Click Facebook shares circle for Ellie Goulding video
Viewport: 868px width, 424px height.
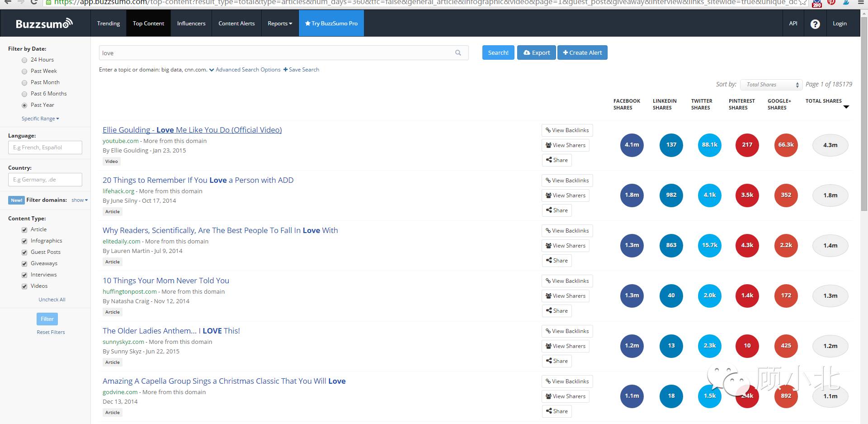pos(632,145)
